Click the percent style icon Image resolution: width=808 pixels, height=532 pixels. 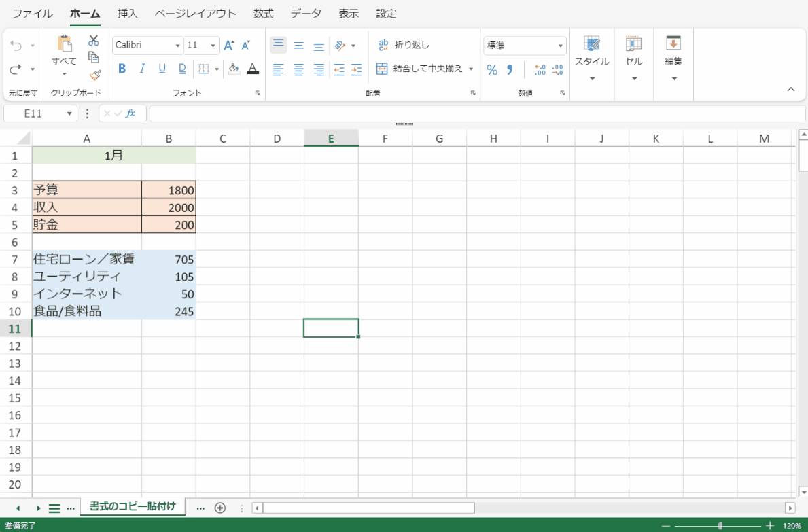pyautogui.click(x=492, y=69)
